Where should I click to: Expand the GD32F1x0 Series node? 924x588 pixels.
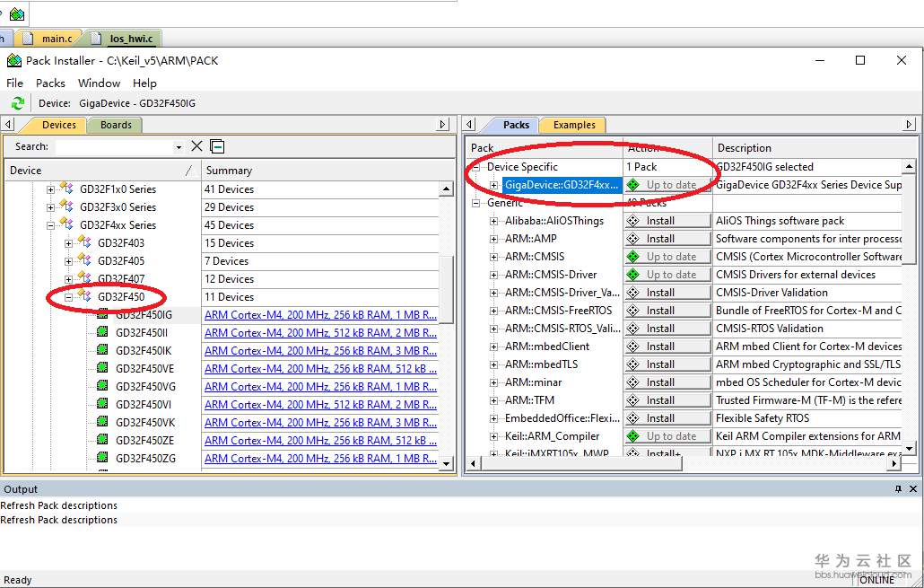(50, 189)
